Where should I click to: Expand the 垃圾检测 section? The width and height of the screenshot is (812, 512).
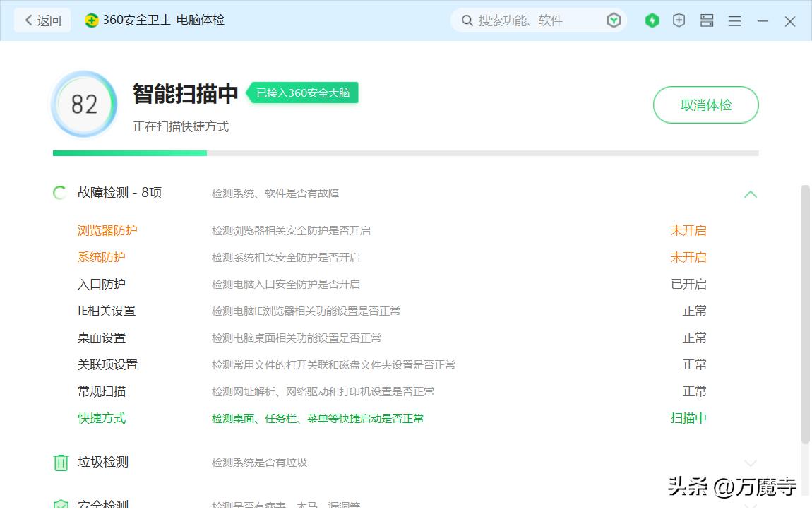[x=751, y=462]
